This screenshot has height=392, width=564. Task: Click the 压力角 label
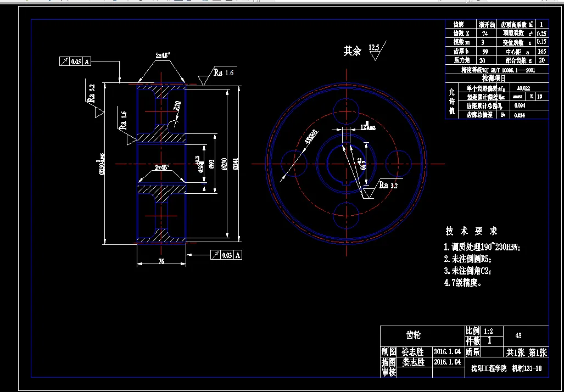pyautogui.click(x=462, y=60)
